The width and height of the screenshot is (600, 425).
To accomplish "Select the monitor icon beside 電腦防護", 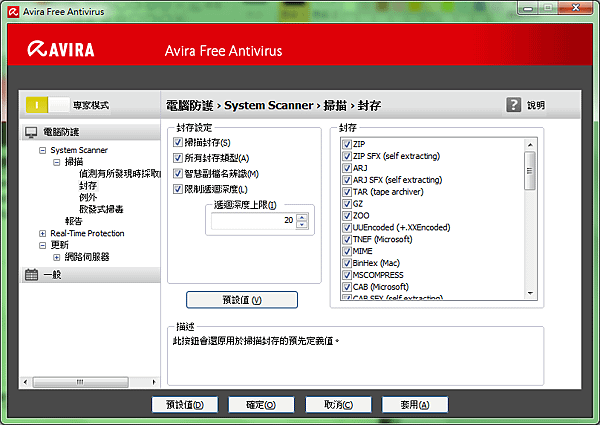I will click(31, 132).
